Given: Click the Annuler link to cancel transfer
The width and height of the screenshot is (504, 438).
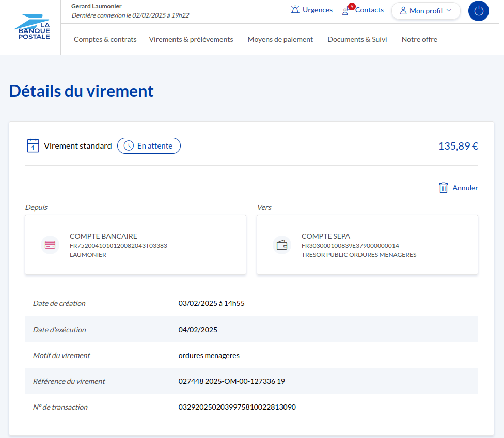Looking at the screenshot, I should [x=465, y=188].
